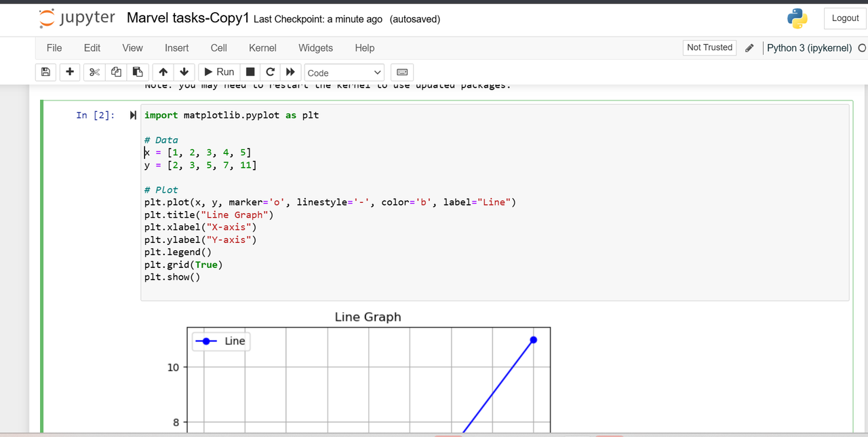Open the Help menu
The height and width of the screenshot is (437, 868).
coord(365,47)
